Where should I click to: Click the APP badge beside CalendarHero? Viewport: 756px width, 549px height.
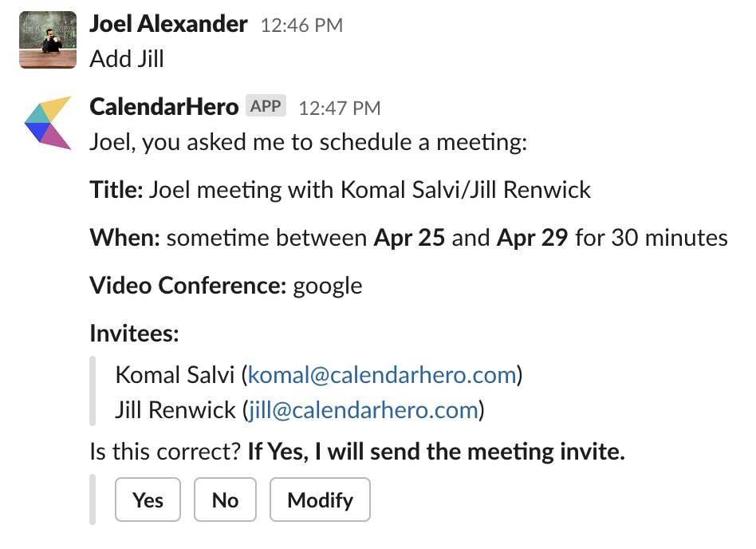pyautogui.click(x=266, y=106)
